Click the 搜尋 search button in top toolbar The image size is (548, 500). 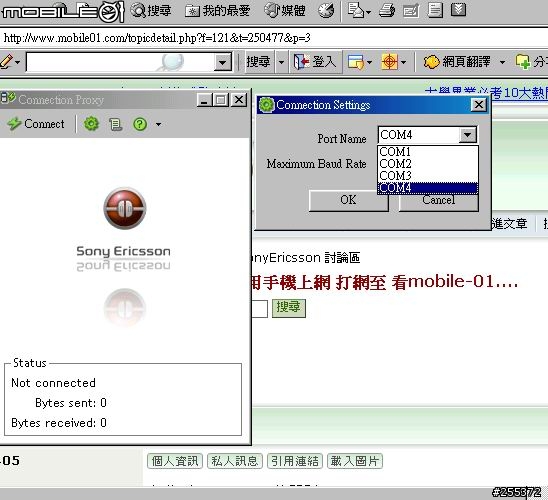(x=151, y=10)
